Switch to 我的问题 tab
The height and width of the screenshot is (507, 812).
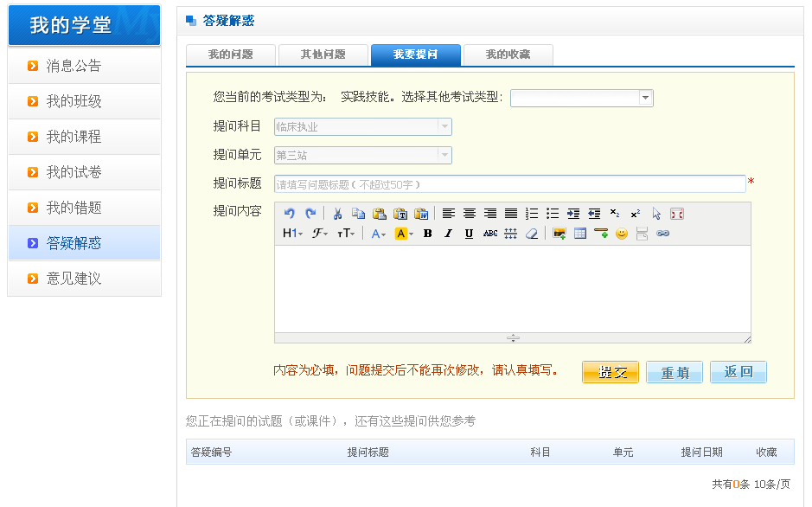230,55
